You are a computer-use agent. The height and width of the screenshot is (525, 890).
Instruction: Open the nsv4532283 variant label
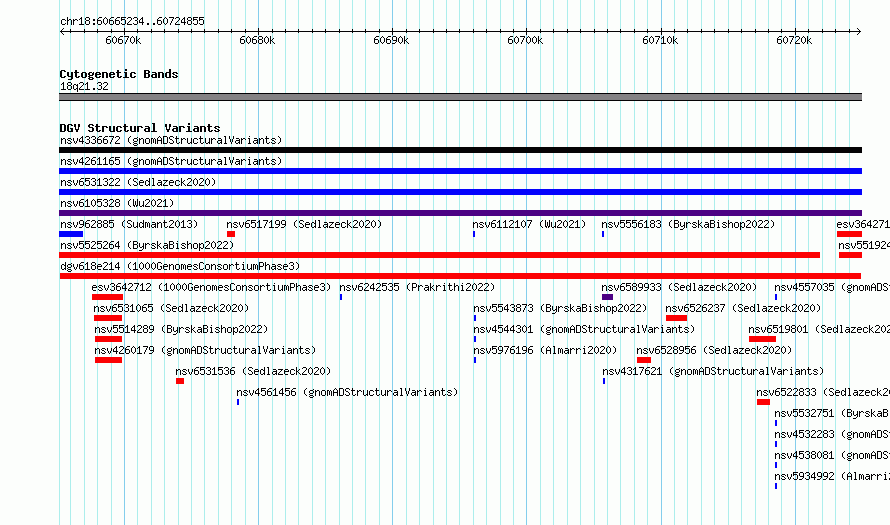(832, 434)
